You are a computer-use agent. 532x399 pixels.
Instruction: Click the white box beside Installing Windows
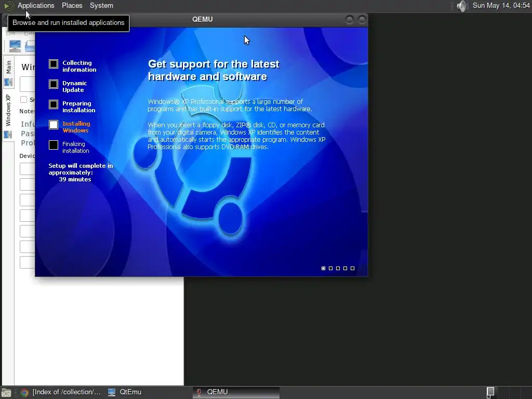point(54,125)
